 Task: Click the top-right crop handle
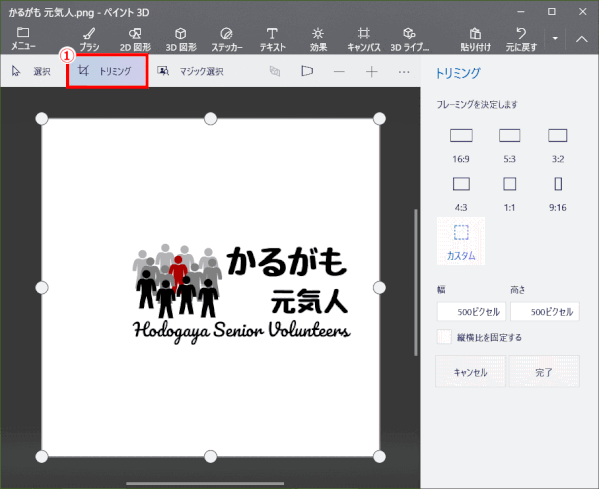point(379,119)
